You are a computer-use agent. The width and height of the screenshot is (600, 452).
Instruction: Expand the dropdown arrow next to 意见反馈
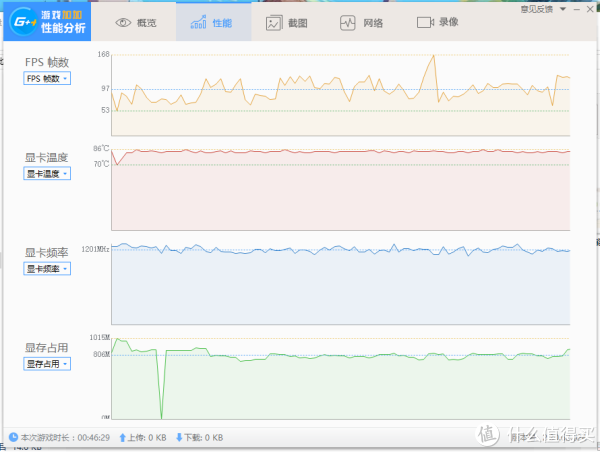[x=563, y=9]
